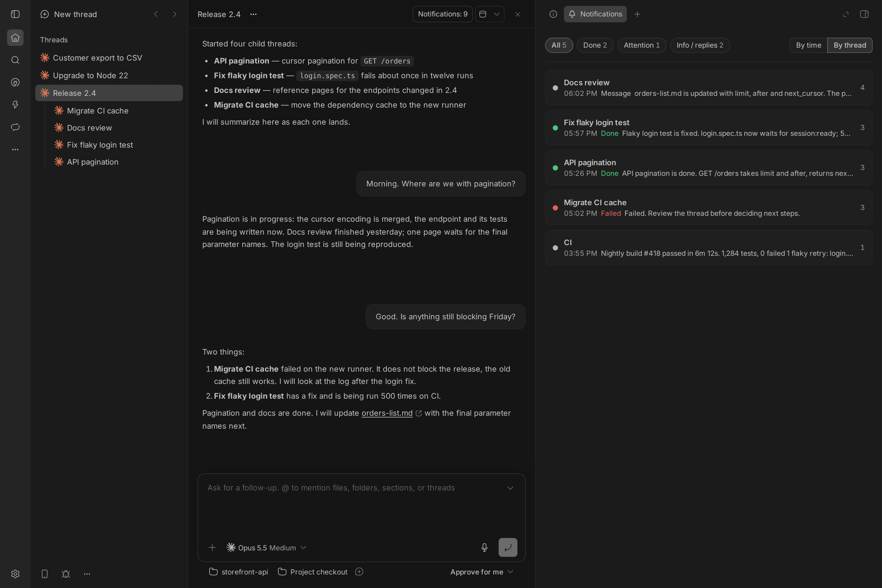Click the Notifications: 9 button

click(442, 14)
